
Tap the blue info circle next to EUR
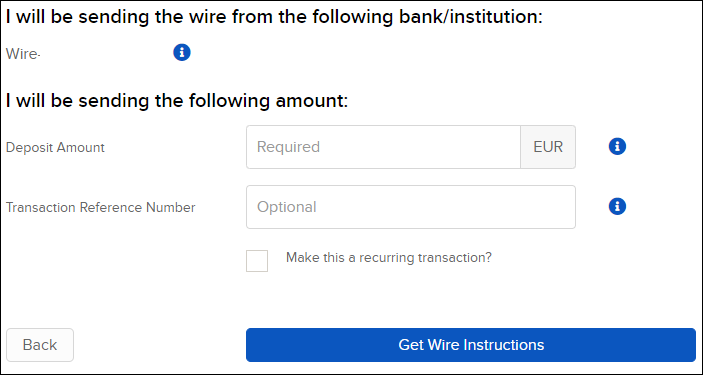point(617,146)
